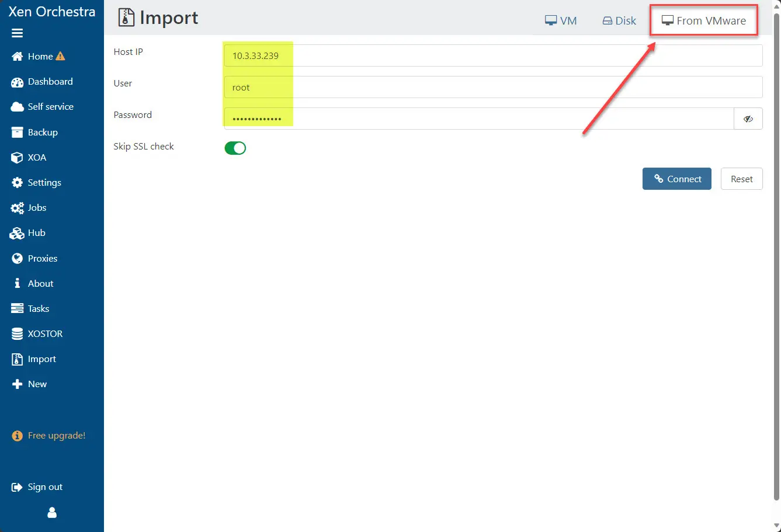
Task: Open the Jobs gears icon
Action: (18, 208)
